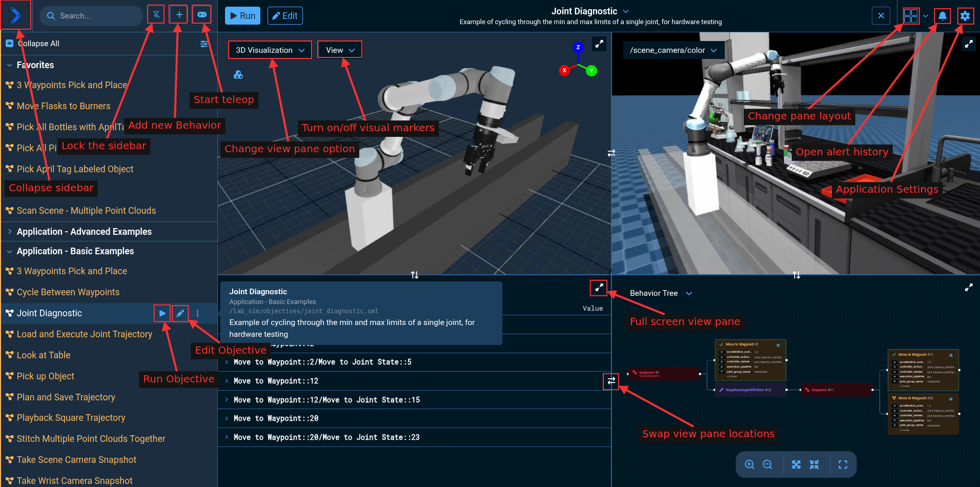The height and width of the screenshot is (487, 980).
Task: Open the Look at Table objective
Action: 44,355
